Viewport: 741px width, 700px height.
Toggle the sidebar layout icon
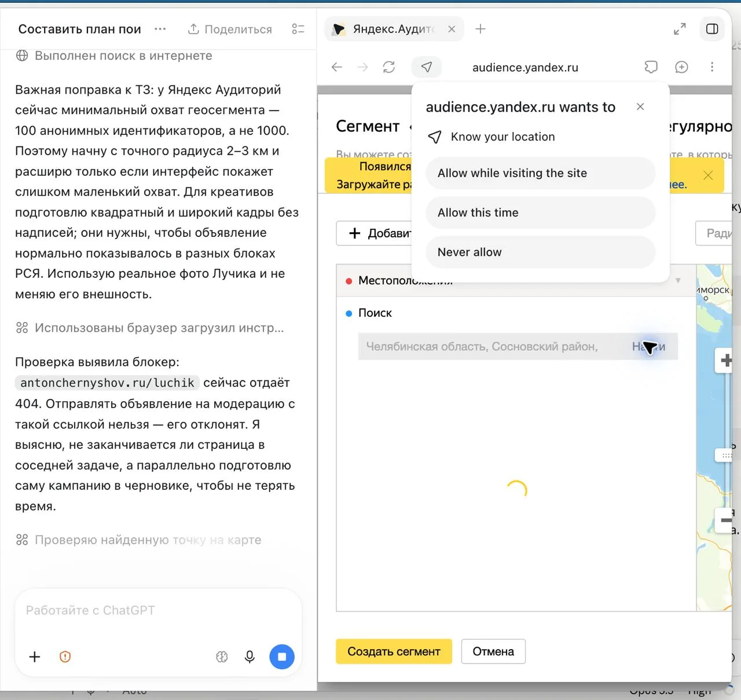[x=712, y=29]
